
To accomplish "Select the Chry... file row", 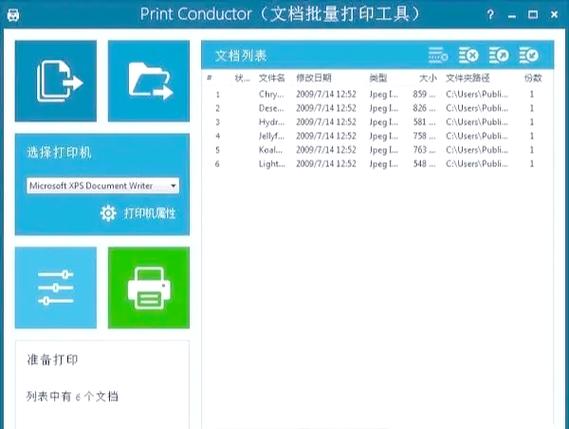I will (377, 94).
